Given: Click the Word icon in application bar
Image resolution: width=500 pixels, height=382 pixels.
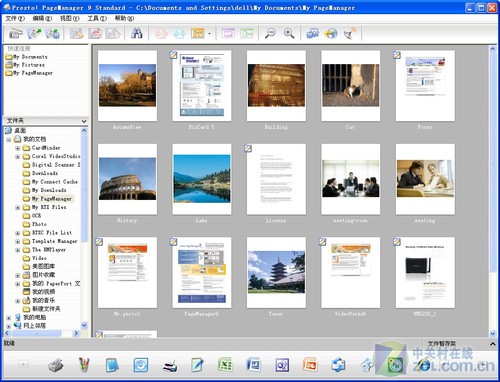Looking at the screenshot, I should point(253,365).
